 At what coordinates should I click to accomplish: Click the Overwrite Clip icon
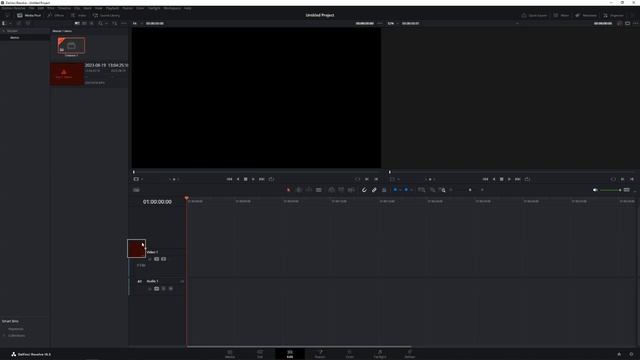coord(341,190)
